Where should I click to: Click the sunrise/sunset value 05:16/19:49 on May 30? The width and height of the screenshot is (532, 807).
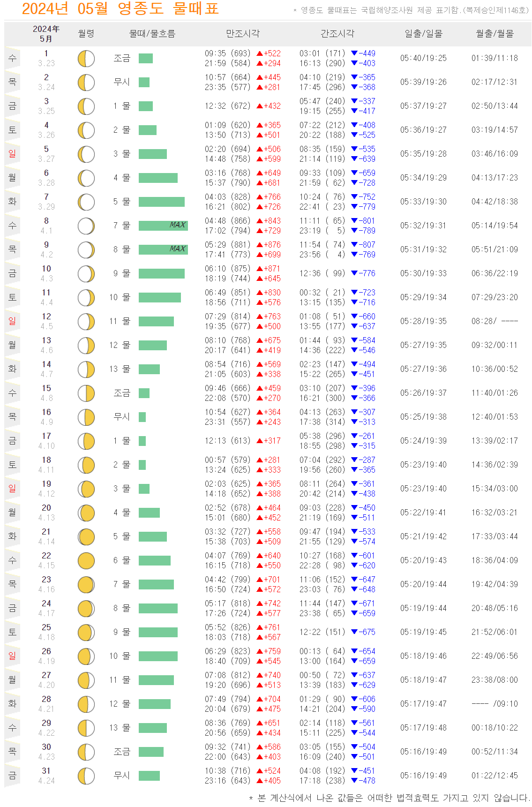[423, 752]
